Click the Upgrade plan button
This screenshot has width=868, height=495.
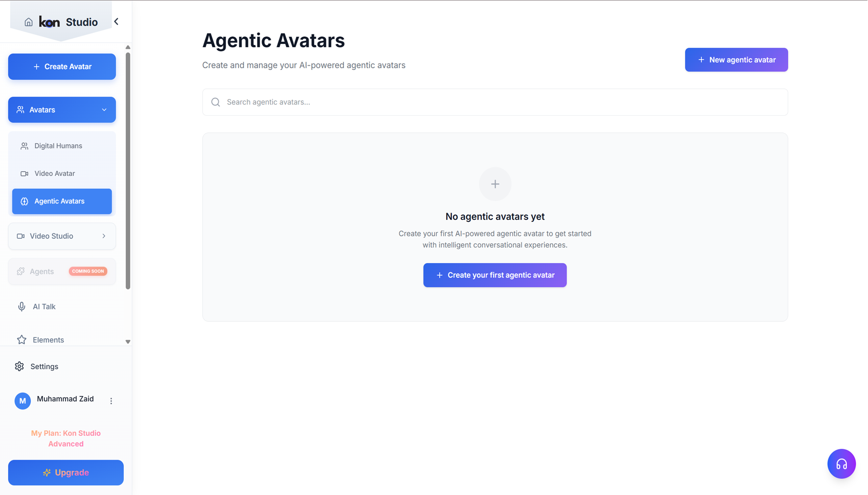pyautogui.click(x=66, y=473)
